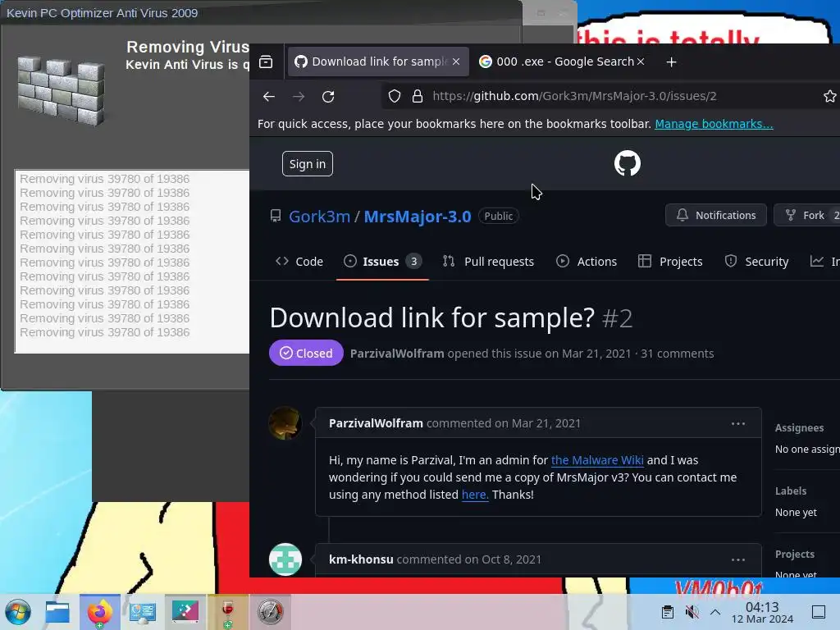Open the Security tab

[756, 262]
